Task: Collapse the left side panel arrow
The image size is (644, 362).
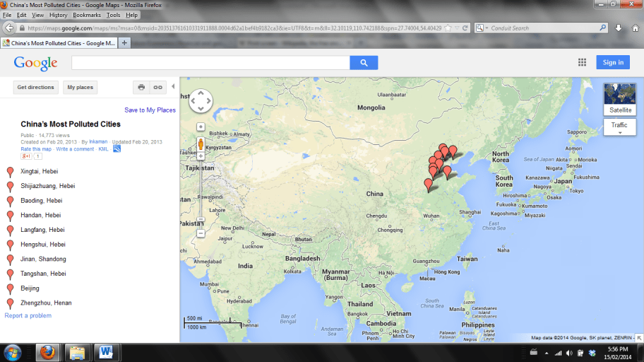Action: [173, 87]
